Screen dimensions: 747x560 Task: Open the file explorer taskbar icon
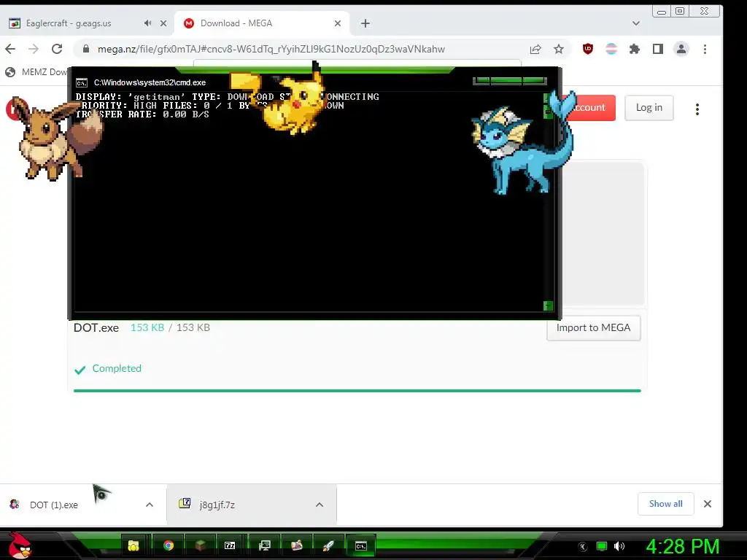134,545
